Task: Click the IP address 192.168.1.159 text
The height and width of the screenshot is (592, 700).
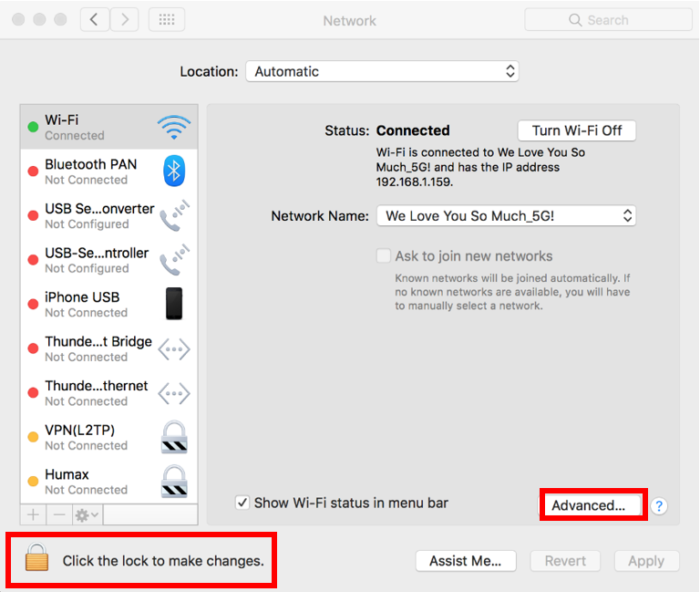Action: click(x=415, y=182)
